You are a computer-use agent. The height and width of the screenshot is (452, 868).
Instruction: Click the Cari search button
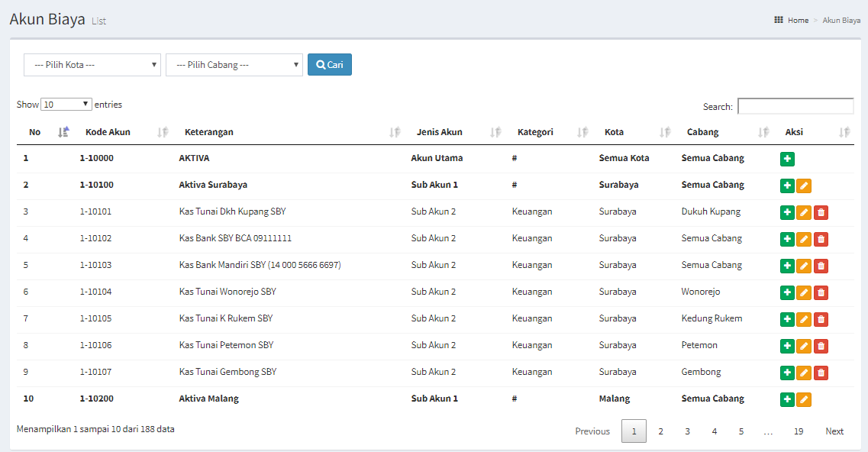330,65
